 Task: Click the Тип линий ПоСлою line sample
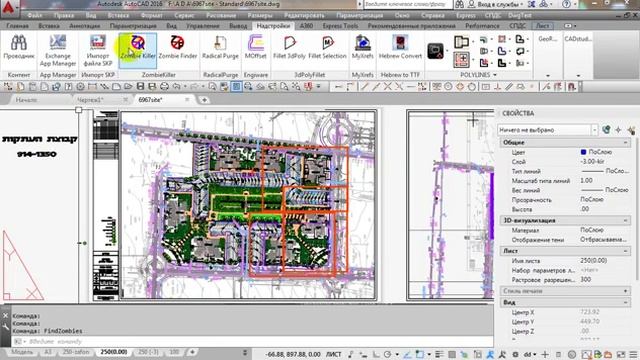592,171
